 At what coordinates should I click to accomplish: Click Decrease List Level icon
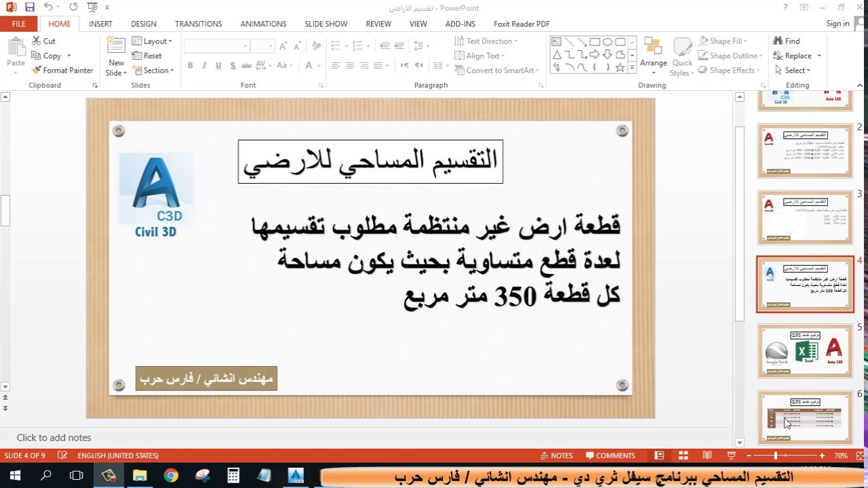coord(384,46)
